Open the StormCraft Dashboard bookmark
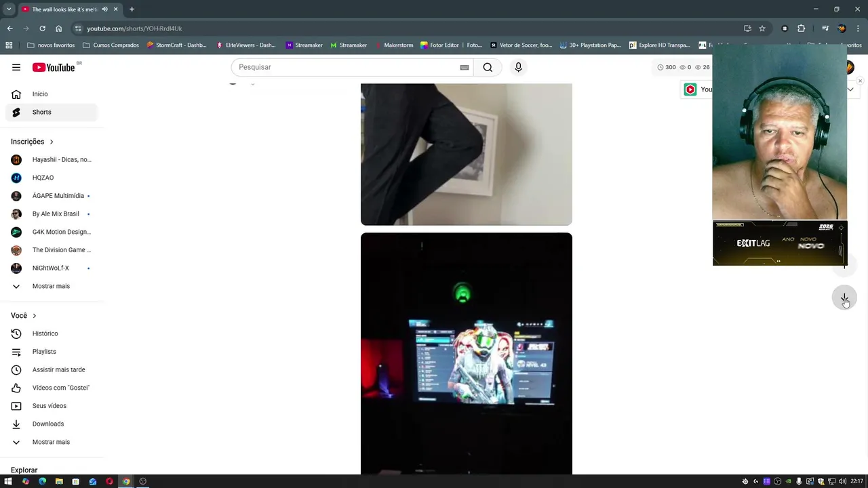The width and height of the screenshot is (868, 488). [x=176, y=45]
